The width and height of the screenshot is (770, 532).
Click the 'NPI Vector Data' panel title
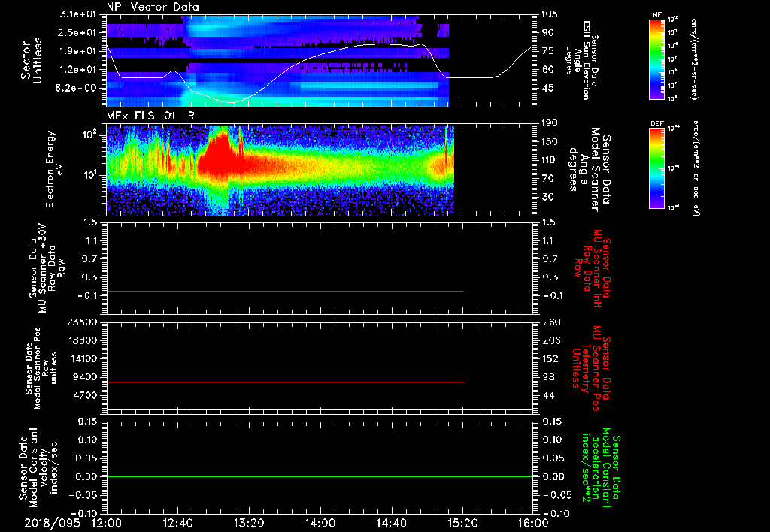pyautogui.click(x=153, y=7)
